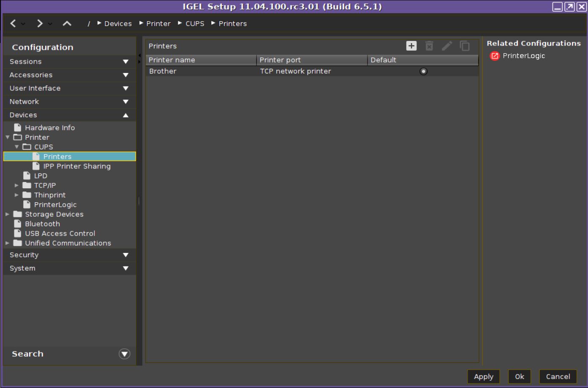Select Brother as default printer radio button
The image size is (588, 388).
[x=423, y=71]
